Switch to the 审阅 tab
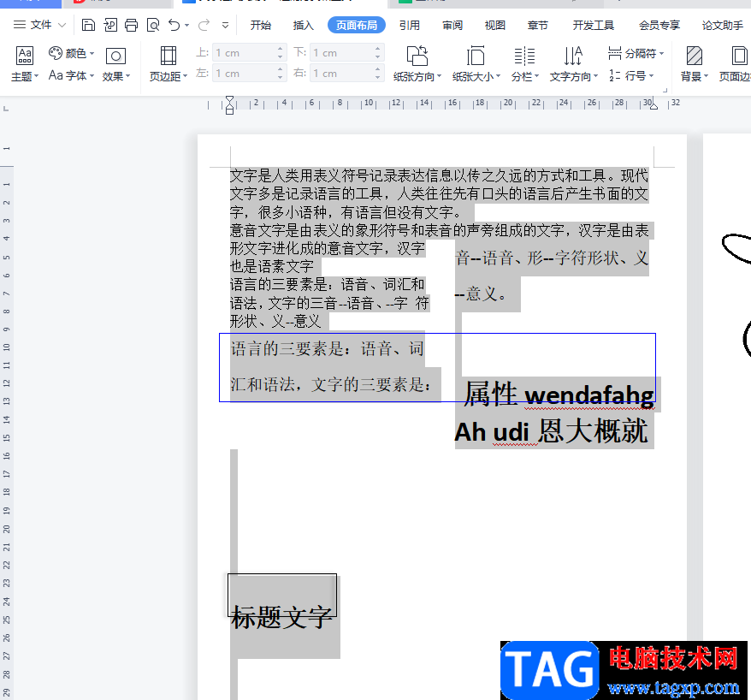The image size is (751, 700). pos(452,26)
